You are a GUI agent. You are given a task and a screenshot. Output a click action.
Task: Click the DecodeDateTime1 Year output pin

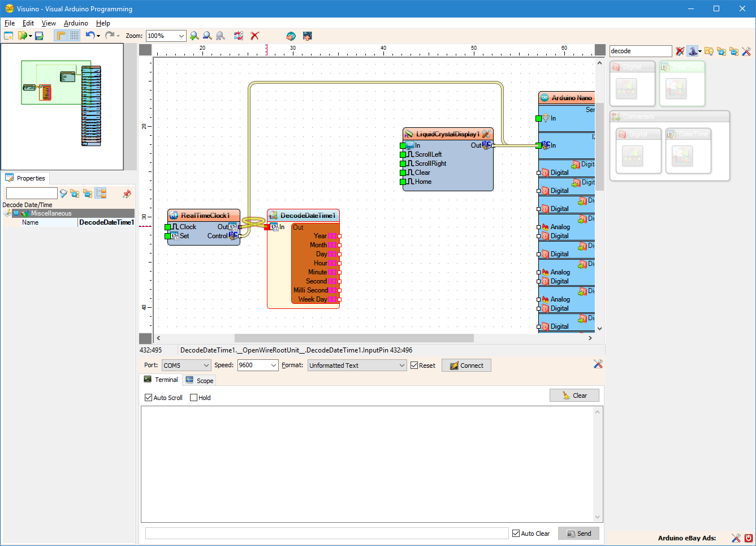point(339,236)
